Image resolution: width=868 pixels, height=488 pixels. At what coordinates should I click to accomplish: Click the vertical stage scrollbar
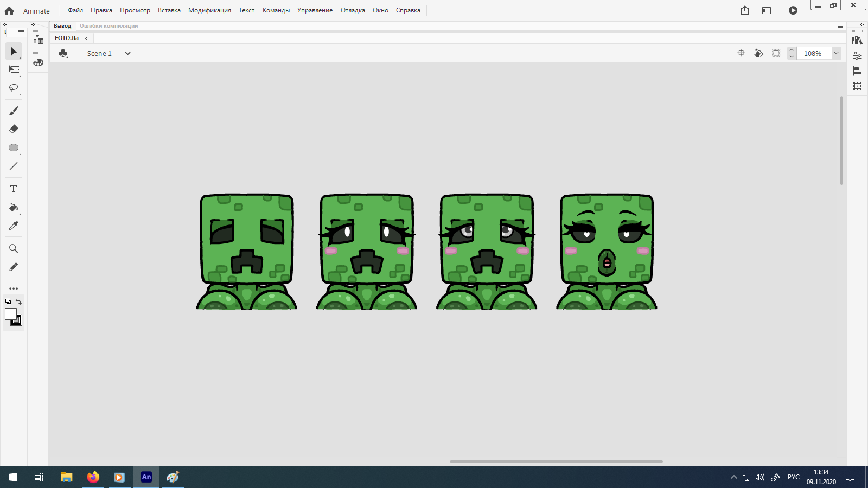tap(841, 140)
